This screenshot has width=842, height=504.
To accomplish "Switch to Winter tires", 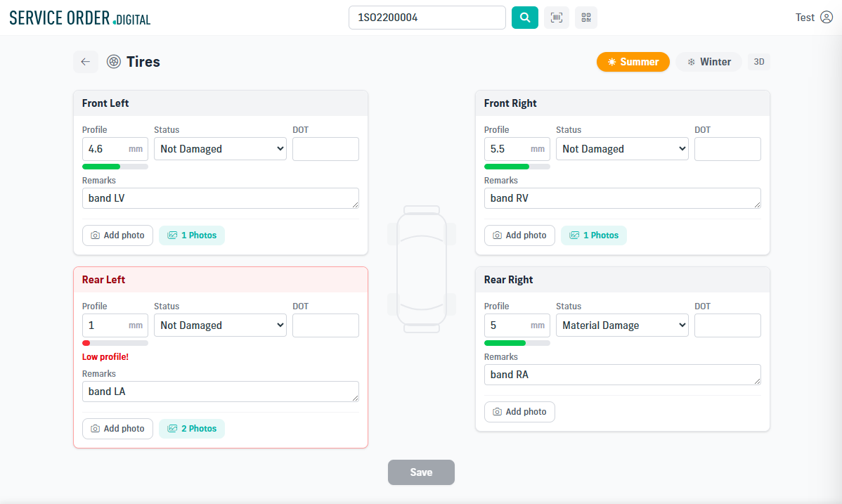I will (x=709, y=62).
